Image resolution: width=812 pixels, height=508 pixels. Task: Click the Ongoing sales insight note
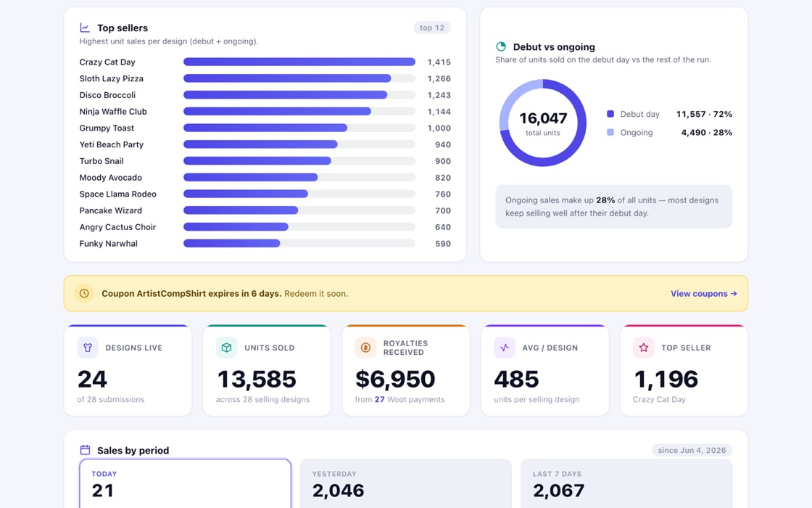[x=613, y=206]
